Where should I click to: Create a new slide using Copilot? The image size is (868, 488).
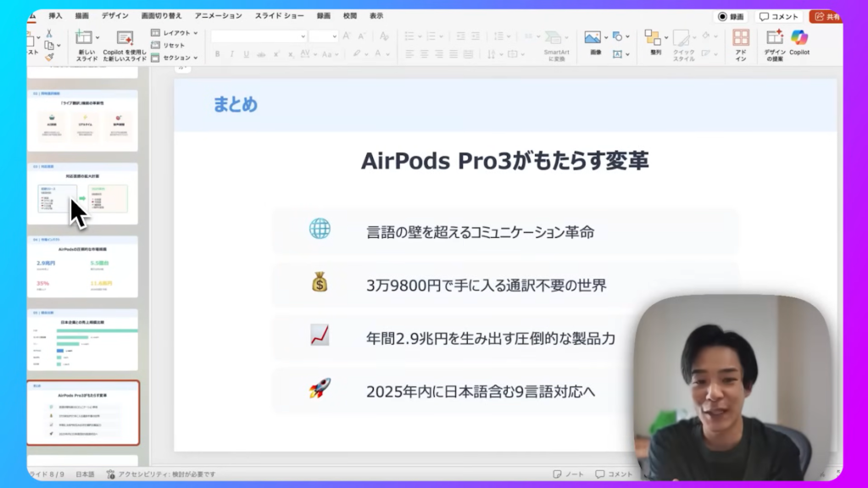pyautogui.click(x=125, y=45)
